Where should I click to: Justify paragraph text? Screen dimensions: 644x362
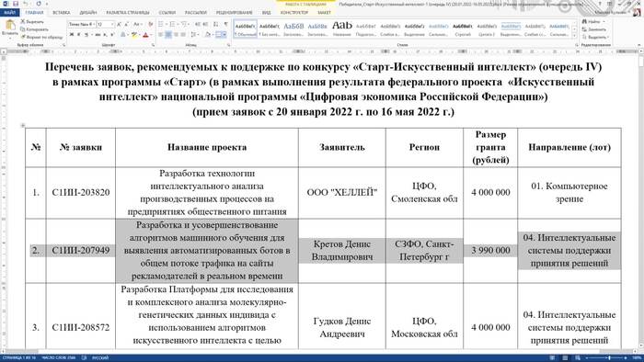(x=183, y=35)
